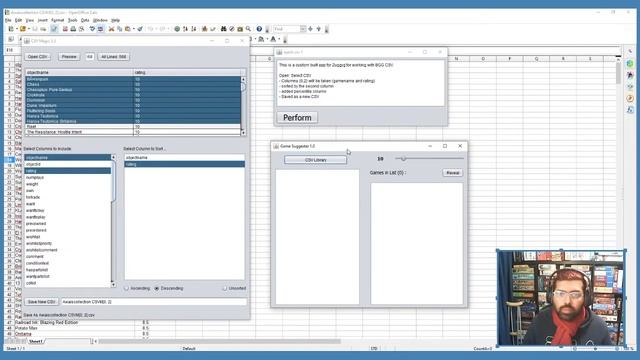
Task: Open the File menu in OpenOffice Calc
Action: (x=8, y=20)
